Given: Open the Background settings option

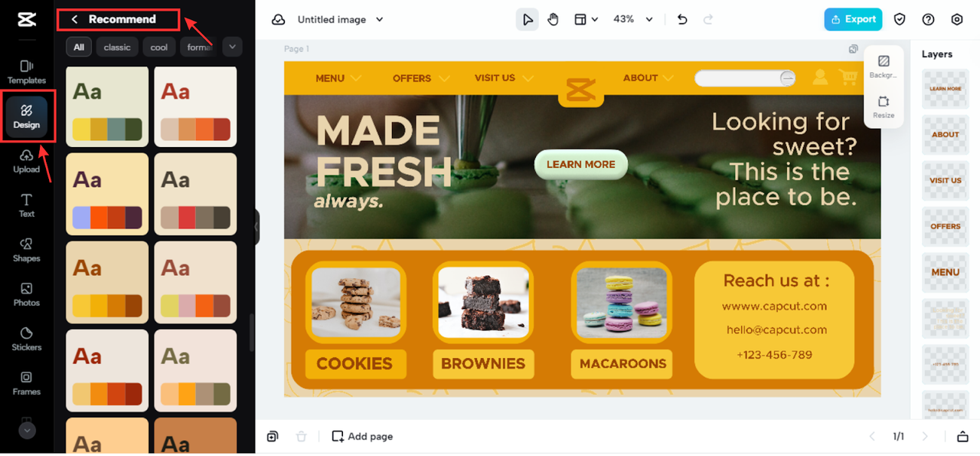Looking at the screenshot, I should tap(883, 66).
